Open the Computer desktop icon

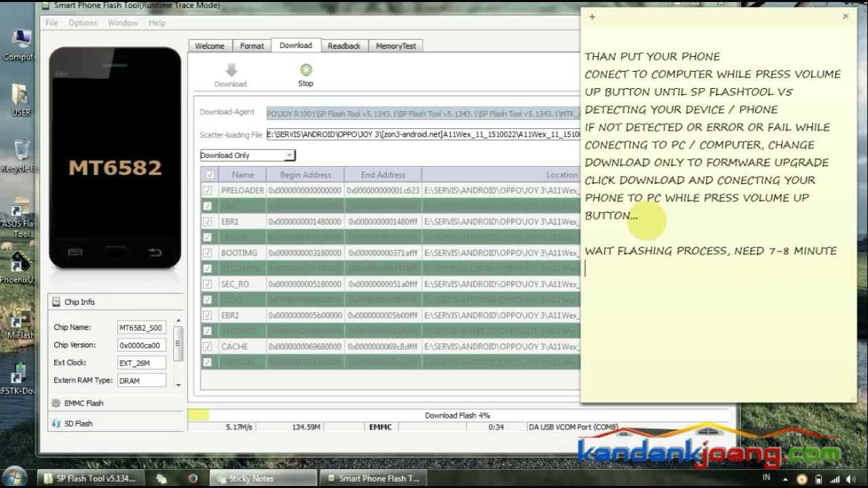pos(20,39)
